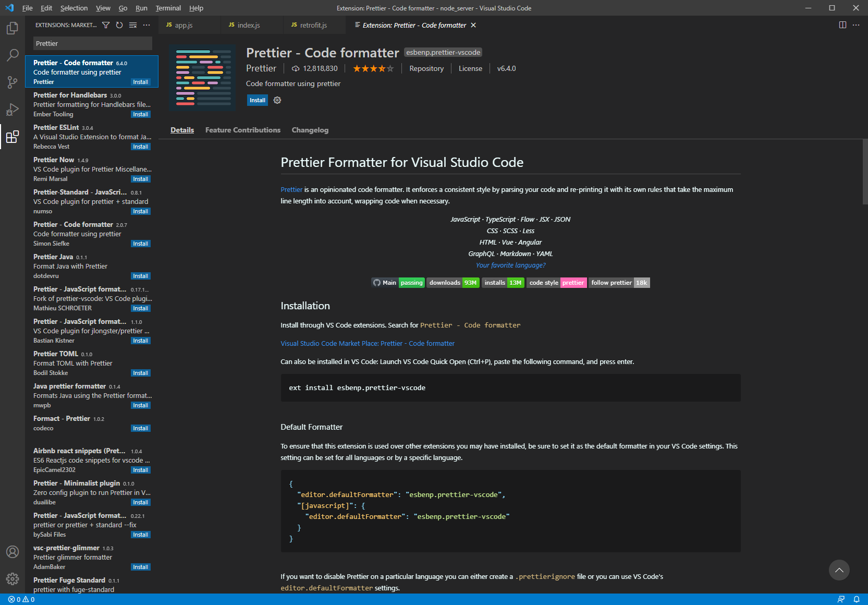868x605 pixels.
Task: Click the Prettier publisher name
Action: [x=261, y=68]
